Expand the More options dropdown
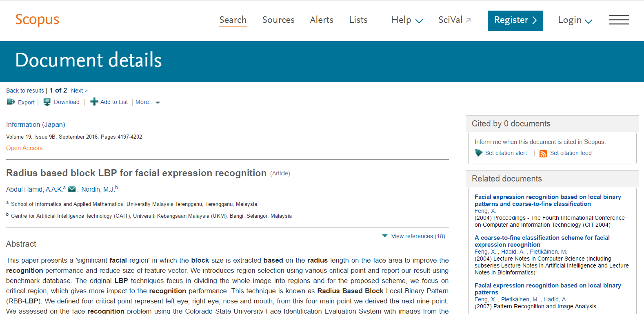Screen dimensions: 644x314 147,102
